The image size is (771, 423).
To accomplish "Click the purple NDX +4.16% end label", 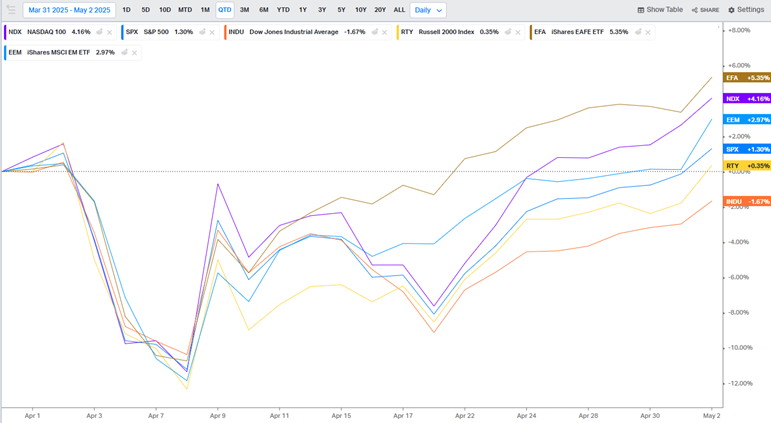I will 747,99.
